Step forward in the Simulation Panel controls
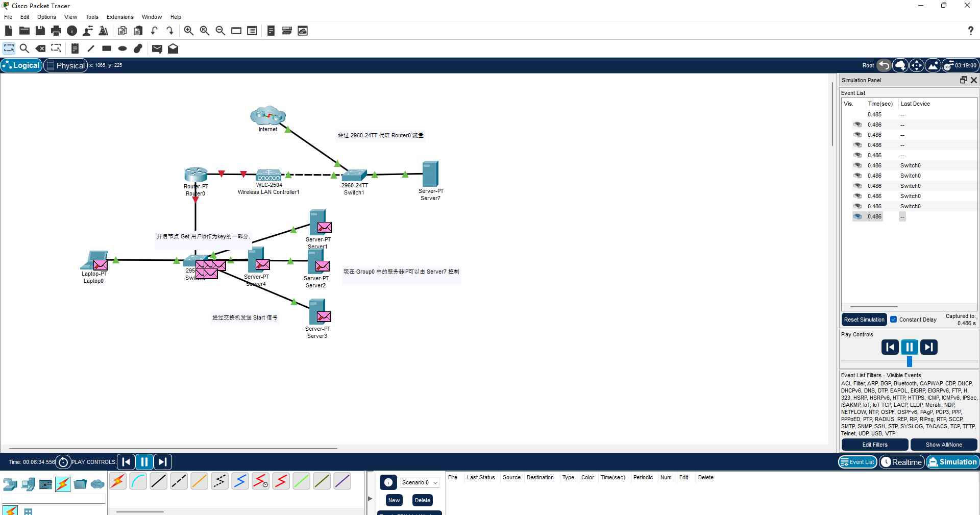 click(929, 347)
